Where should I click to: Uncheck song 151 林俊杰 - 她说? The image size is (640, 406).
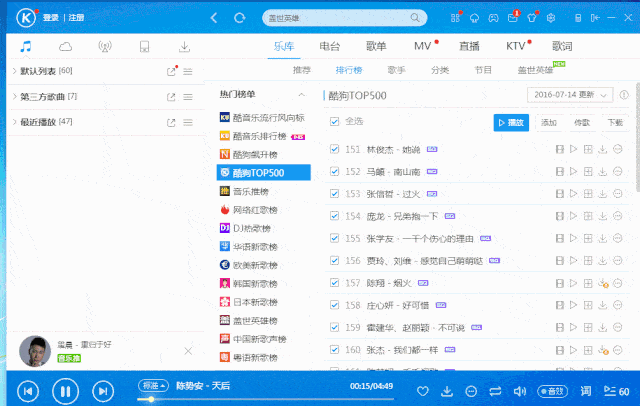coord(334,149)
